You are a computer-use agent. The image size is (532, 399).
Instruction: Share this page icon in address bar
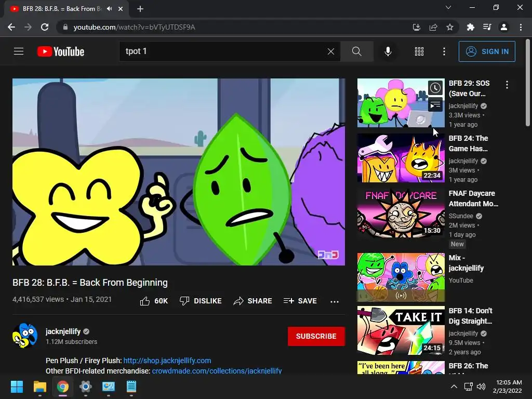point(433,27)
